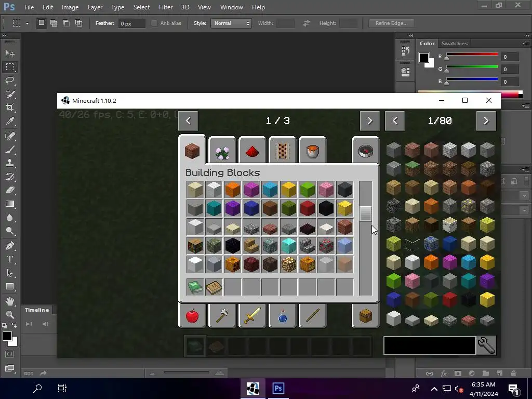
Task: Open the Layer menu
Action: coord(95,7)
